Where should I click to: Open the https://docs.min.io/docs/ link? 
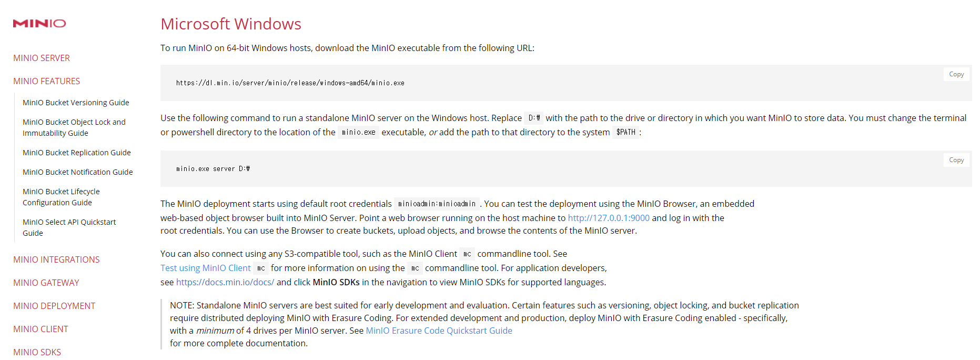pyautogui.click(x=225, y=282)
